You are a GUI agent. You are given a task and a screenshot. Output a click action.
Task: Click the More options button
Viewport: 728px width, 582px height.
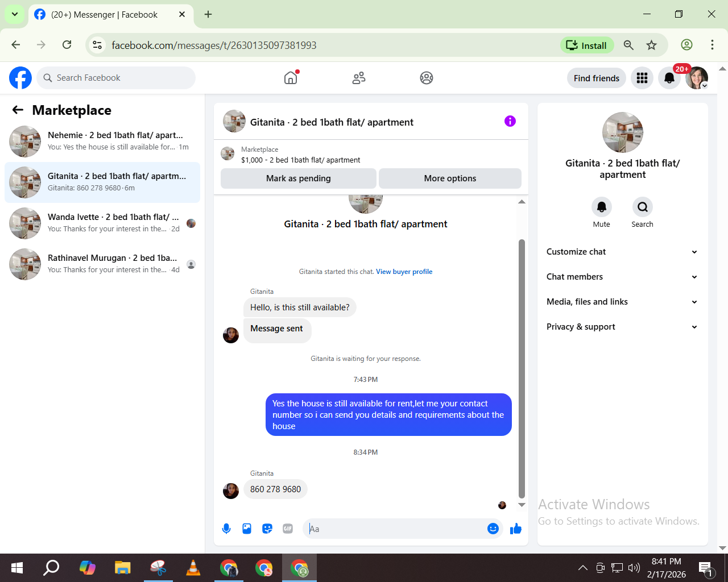pos(450,178)
